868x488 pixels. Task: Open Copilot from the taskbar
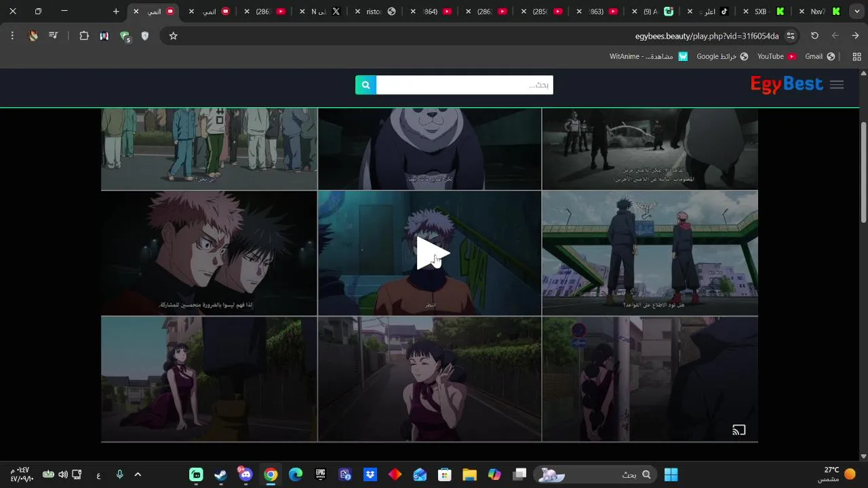(x=494, y=474)
